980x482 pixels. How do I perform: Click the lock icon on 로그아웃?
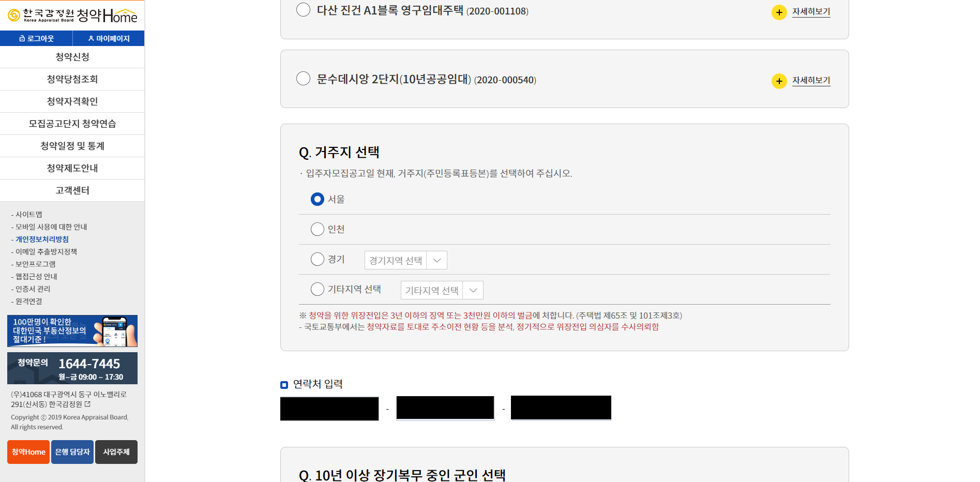click(x=22, y=38)
